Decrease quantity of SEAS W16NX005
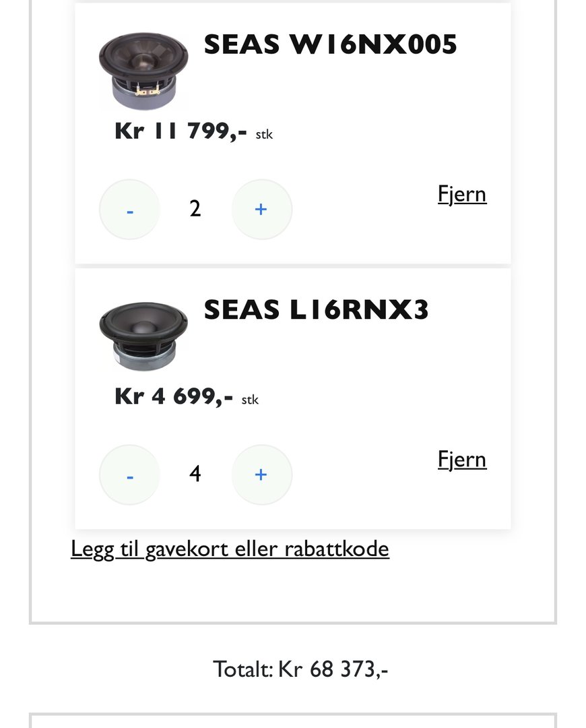The height and width of the screenshot is (728, 586). pyautogui.click(x=129, y=210)
